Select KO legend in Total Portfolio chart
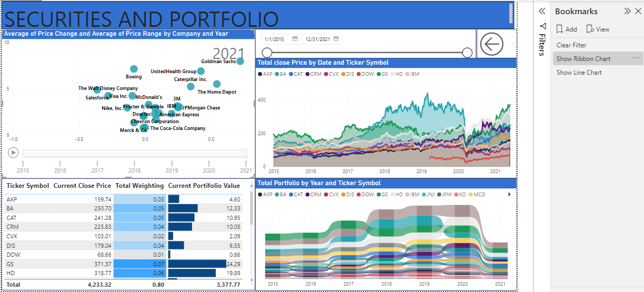Image resolution: width=644 pixels, height=292 pixels. tap(461, 195)
